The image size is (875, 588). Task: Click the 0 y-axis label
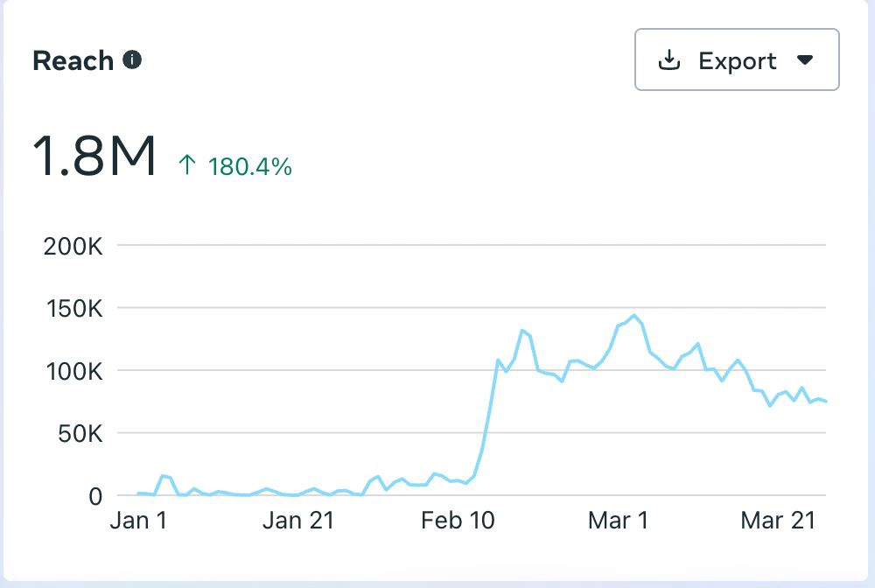tap(95, 496)
